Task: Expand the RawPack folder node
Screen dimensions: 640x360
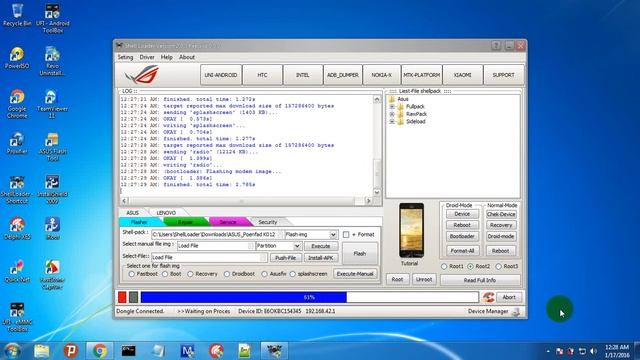Action: tap(392, 114)
